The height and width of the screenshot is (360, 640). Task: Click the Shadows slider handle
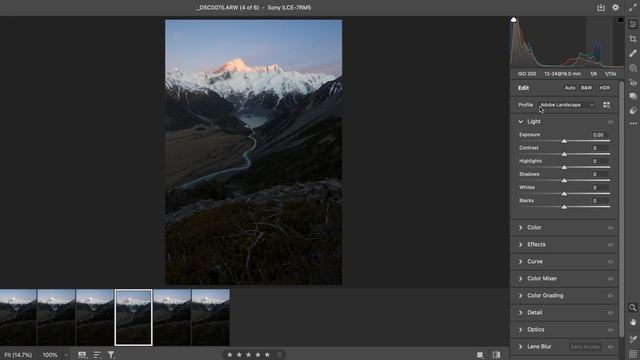564,180
